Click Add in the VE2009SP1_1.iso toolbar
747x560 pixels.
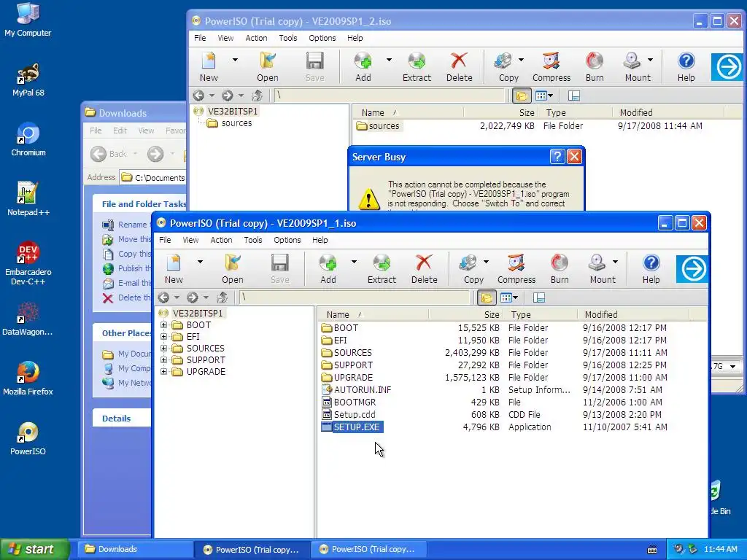[x=328, y=268]
